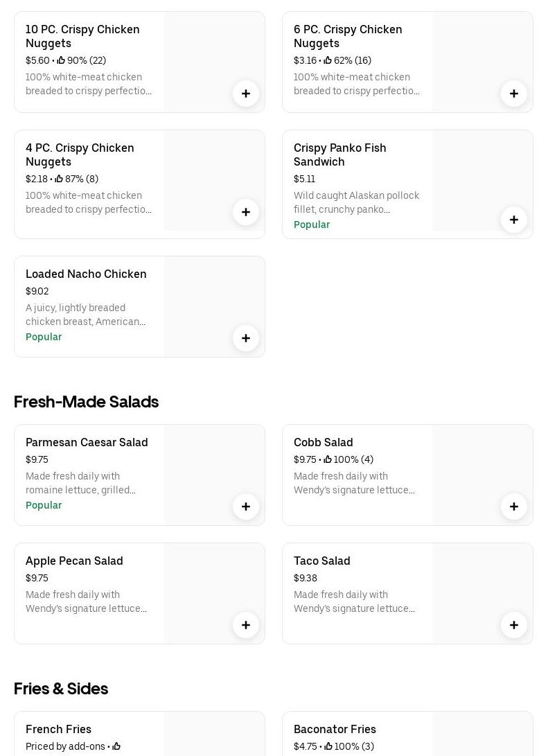Open Parmesan Caesar Salad item details

(87, 442)
